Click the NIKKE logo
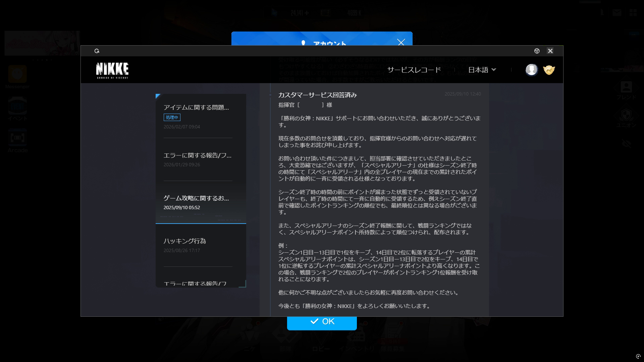 (x=112, y=70)
